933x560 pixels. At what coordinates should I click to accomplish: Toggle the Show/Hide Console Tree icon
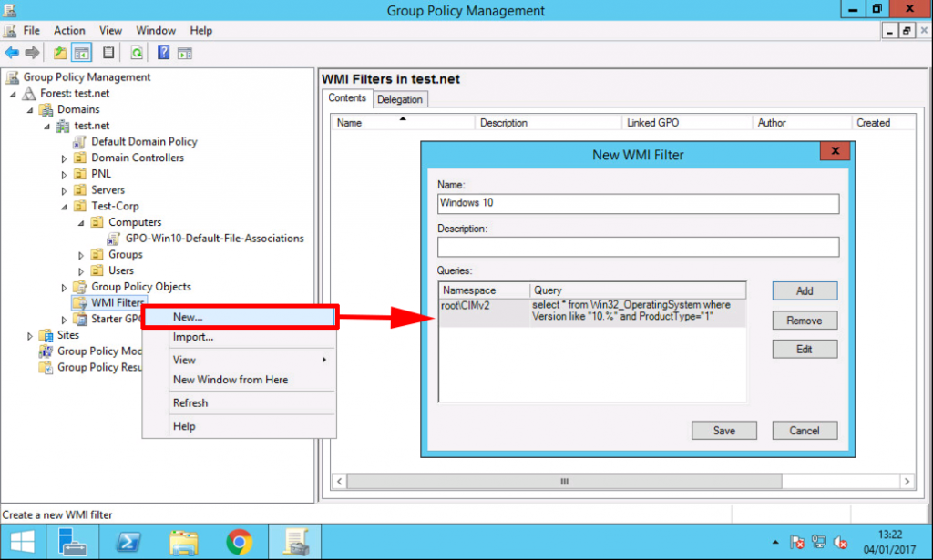(81, 53)
